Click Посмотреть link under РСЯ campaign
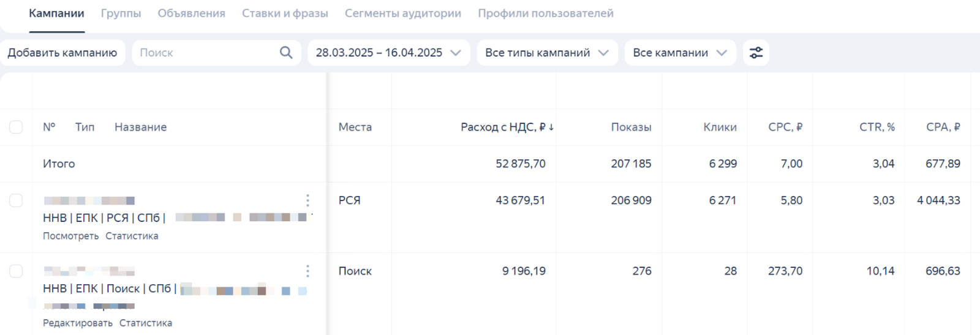 tap(70, 236)
